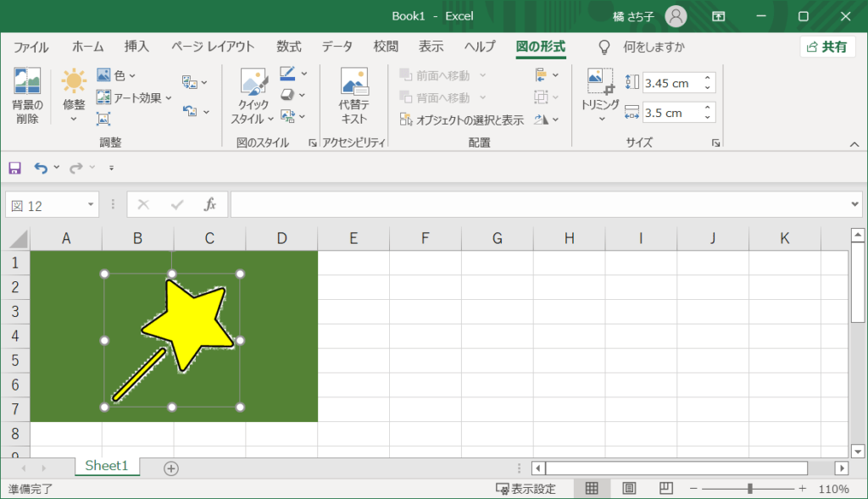Switch to Page Layout view in status bar
Image resolution: width=868 pixels, height=499 pixels.
tap(629, 488)
